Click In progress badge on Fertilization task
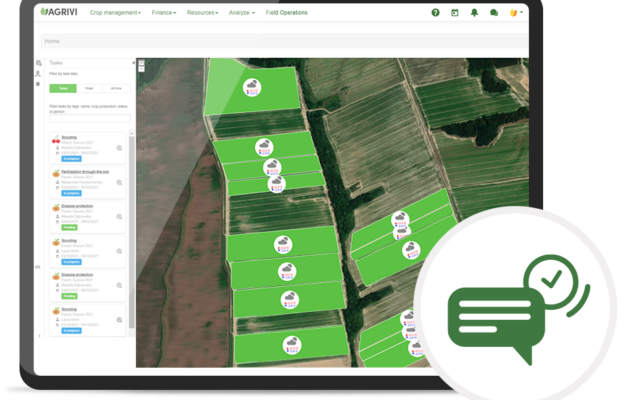This screenshot has width=640, height=400. point(71,193)
